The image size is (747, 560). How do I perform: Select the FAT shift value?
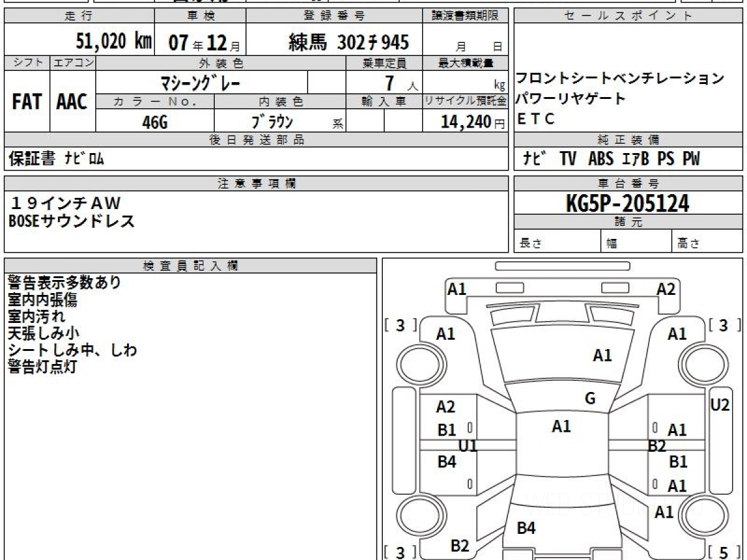coord(27,101)
